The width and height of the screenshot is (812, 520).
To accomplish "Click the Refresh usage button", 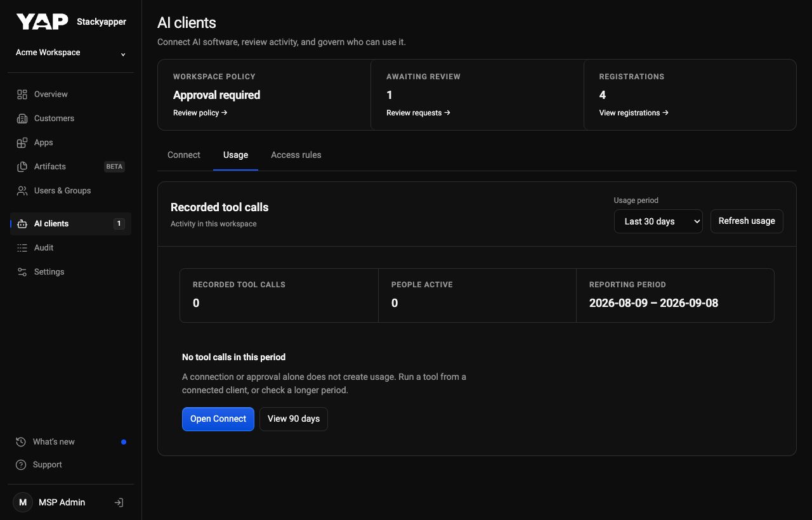I will (x=747, y=221).
